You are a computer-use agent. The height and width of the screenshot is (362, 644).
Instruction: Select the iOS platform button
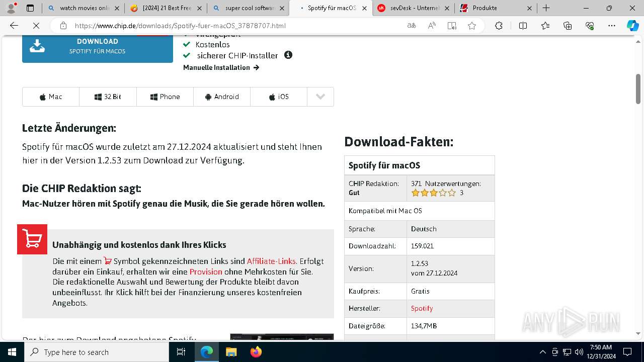coord(279,97)
